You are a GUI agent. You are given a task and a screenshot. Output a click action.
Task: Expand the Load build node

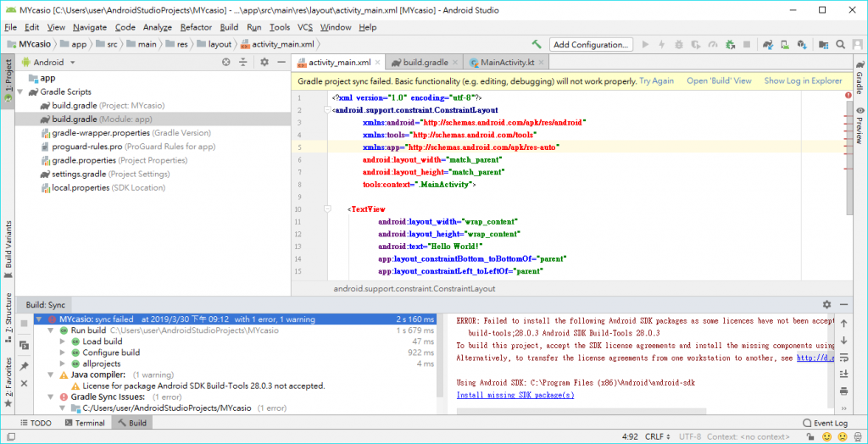point(63,341)
